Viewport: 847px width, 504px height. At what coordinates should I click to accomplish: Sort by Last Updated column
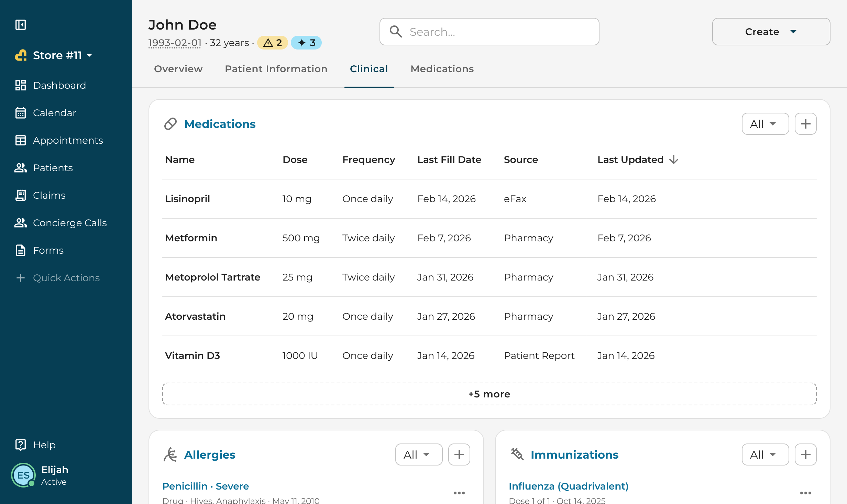pos(638,160)
